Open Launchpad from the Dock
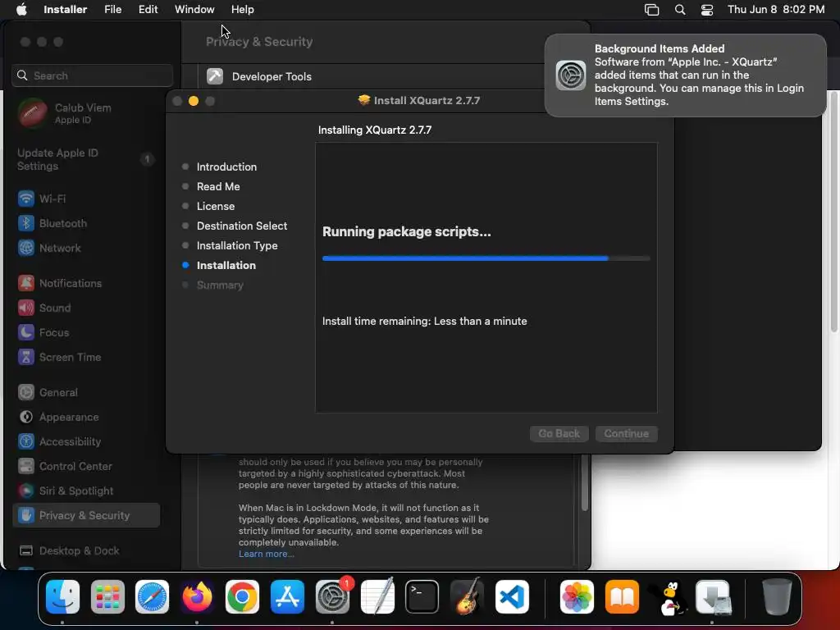 pyautogui.click(x=107, y=596)
